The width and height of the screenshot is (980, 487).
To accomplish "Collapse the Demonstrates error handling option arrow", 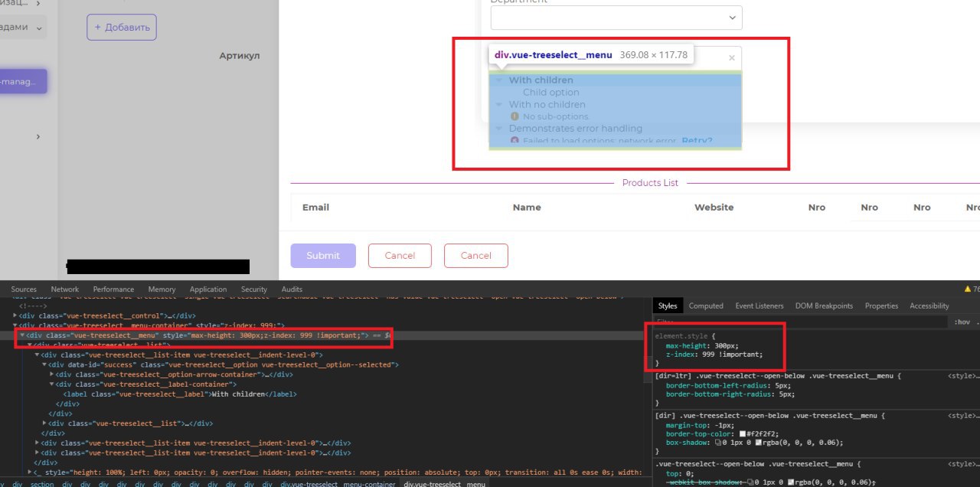I will (499, 129).
